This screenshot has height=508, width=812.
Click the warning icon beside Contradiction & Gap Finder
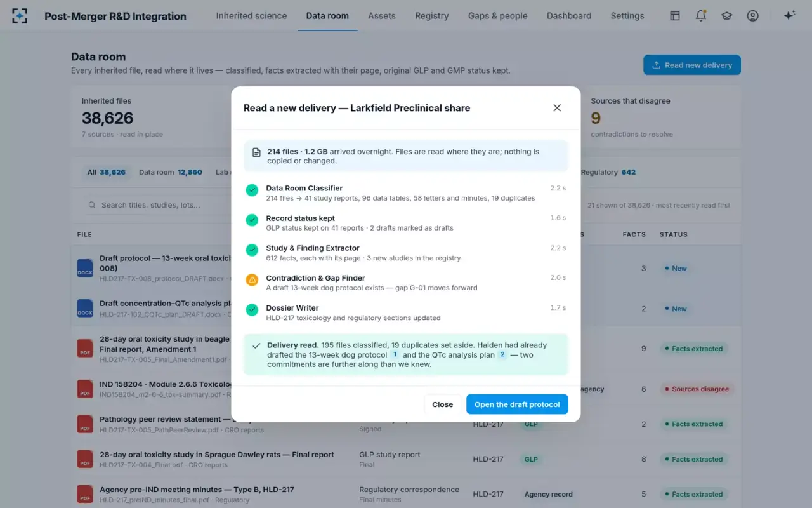point(252,279)
